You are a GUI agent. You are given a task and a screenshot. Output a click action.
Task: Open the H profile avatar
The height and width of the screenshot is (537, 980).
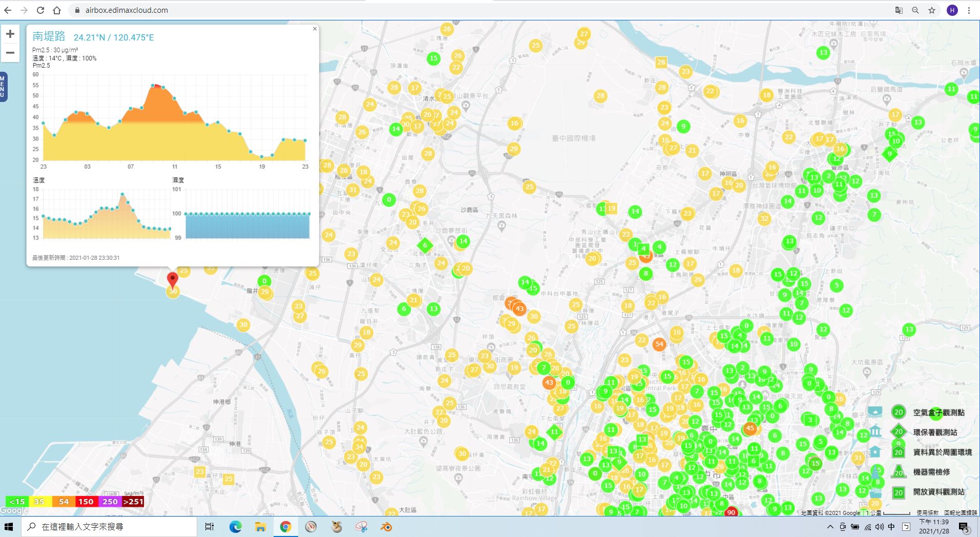952,10
